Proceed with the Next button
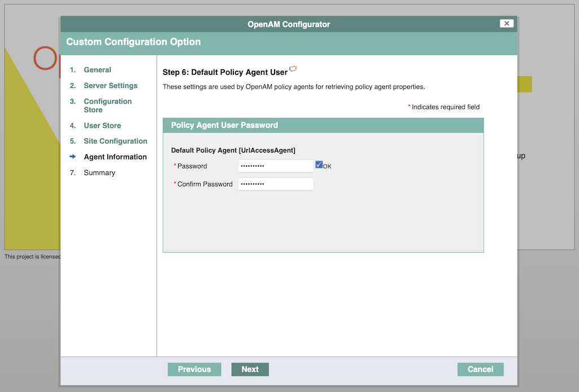The height and width of the screenshot is (392, 579). [x=250, y=369]
